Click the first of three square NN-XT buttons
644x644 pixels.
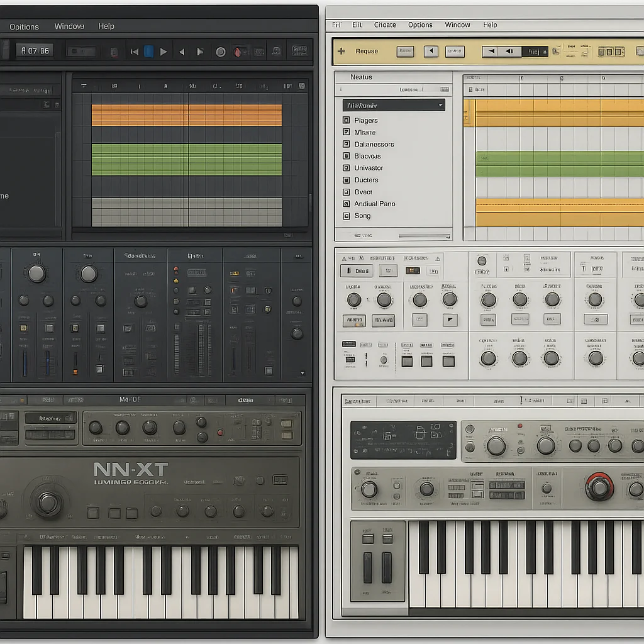coord(93,513)
